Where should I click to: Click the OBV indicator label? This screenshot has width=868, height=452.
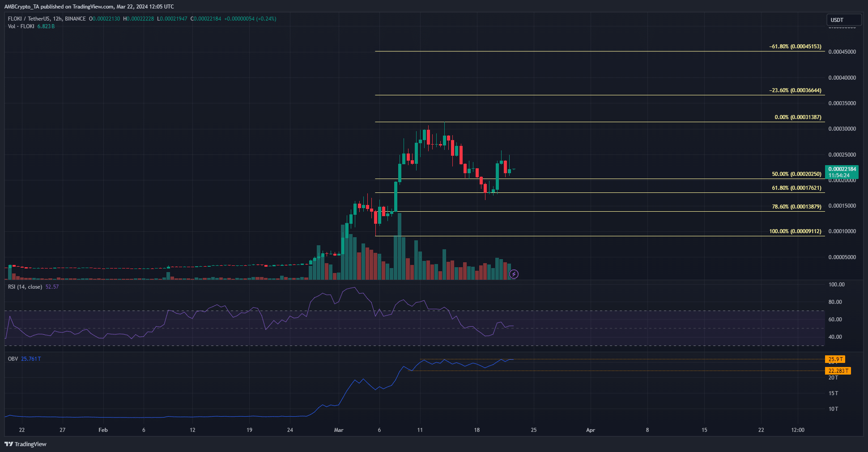(13, 359)
